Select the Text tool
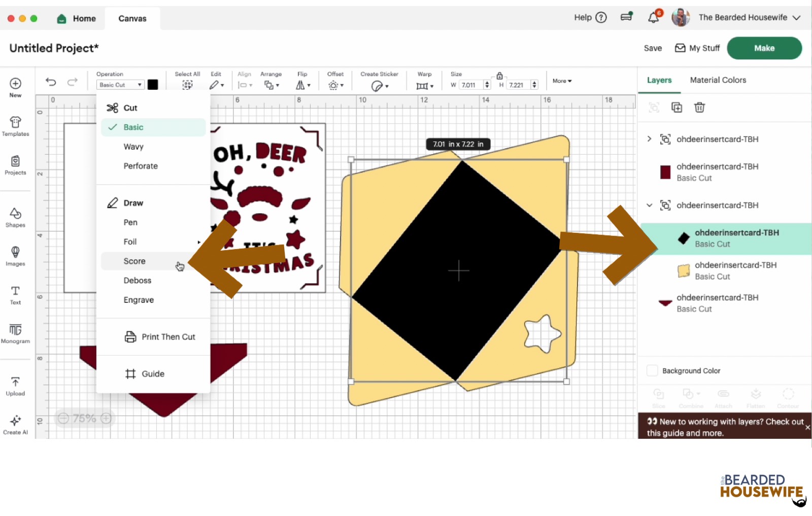812x516 pixels. point(15,294)
